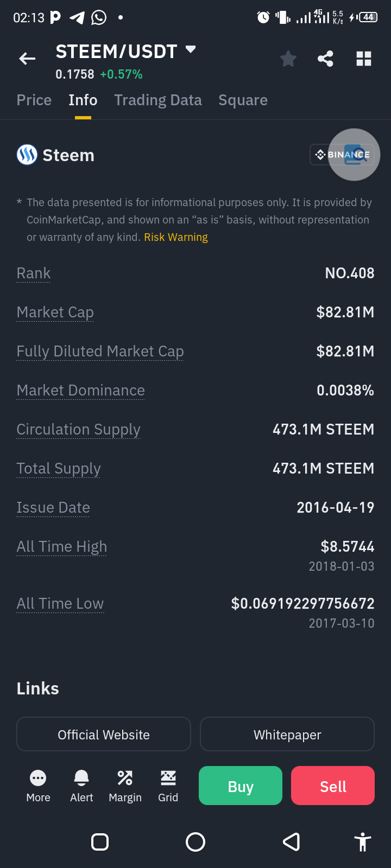Toggle the favorite star for STEEM/USDT
The height and width of the screenshot is (868, 391).
tap(288, 59)
